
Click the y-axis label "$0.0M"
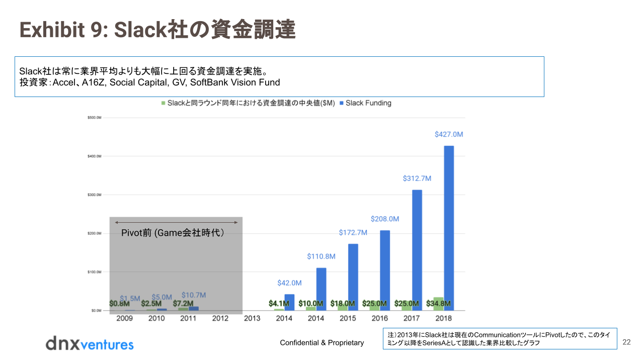97,310
